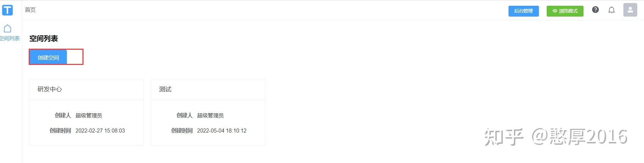Click 创建时间 label in 研发中心 card
This screenshot has height=163, width=644.
click(60, 131)
